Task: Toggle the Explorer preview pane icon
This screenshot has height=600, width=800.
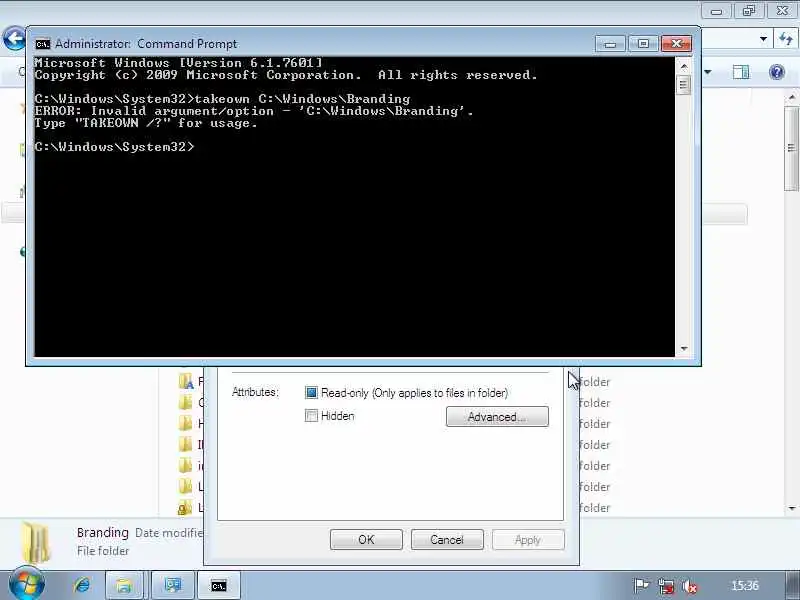Action: pos(741,72)
